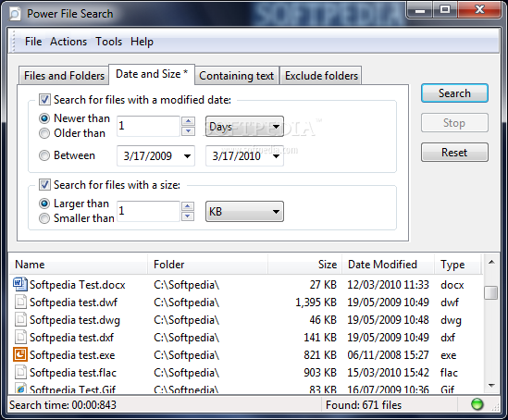The image size is (508, 420).
Task: Select the Softpedia test.exe file name
Action: (72, 355)
